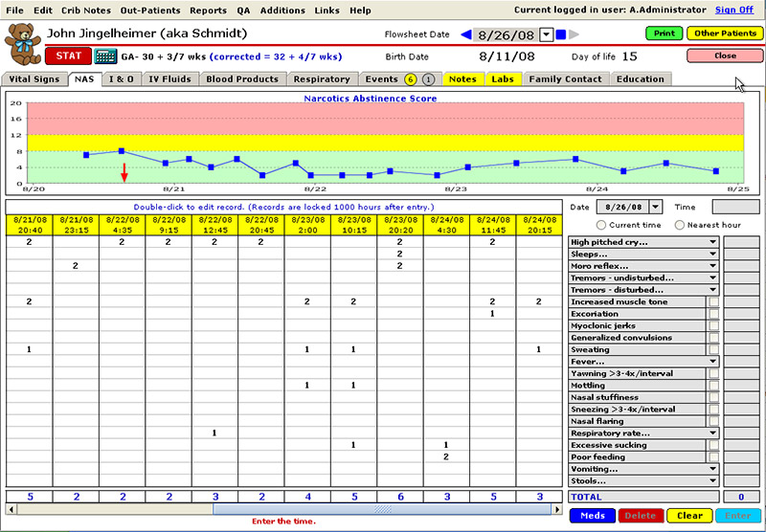766x532 pixels.
Task: Switch to the Labs tab
Action: (503, 79)
